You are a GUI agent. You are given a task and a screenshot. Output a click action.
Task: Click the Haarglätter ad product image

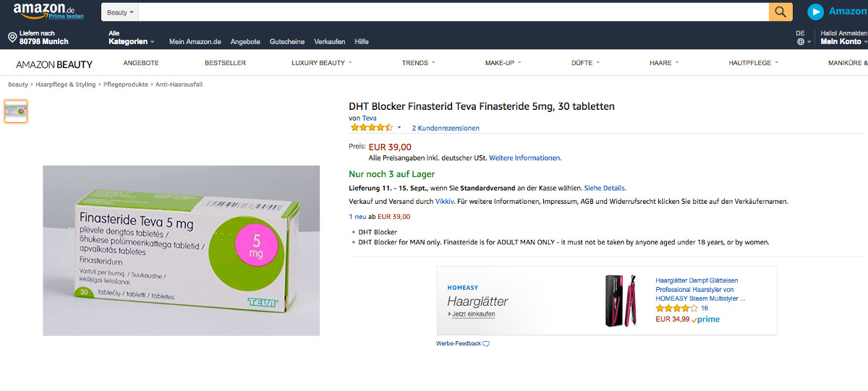tap(621, 300)
